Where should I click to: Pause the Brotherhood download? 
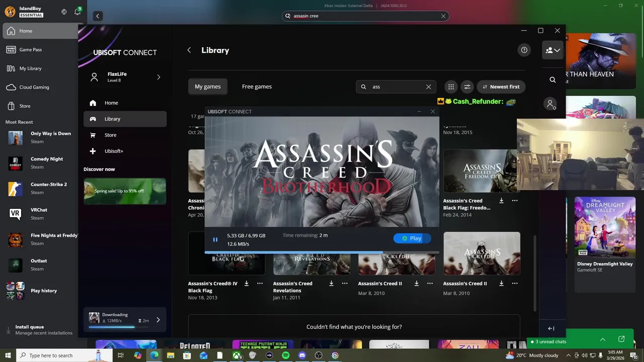[215, 240]
